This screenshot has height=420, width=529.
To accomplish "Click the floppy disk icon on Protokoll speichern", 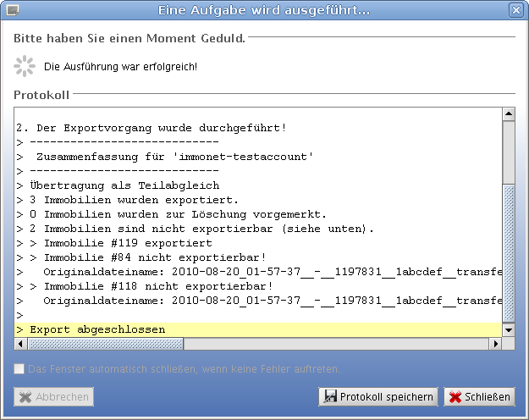I will coord(331,397).
